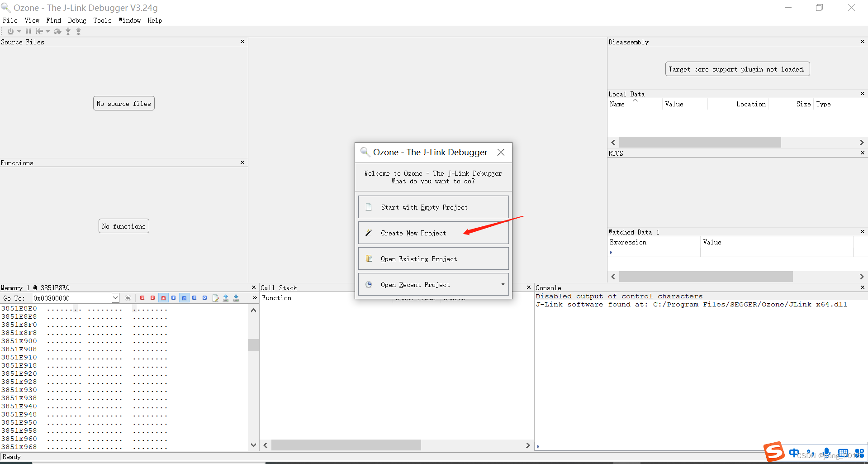
Task: Click Open Recent Project
Action: (x=433, y=284)
